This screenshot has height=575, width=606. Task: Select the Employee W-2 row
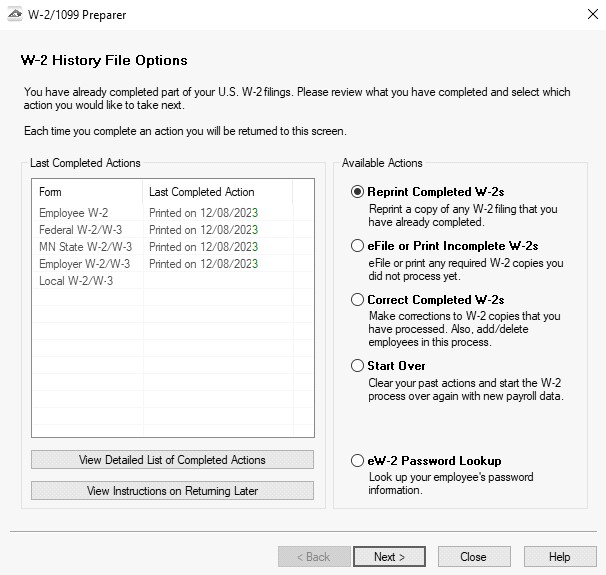(x=173, y=213)
